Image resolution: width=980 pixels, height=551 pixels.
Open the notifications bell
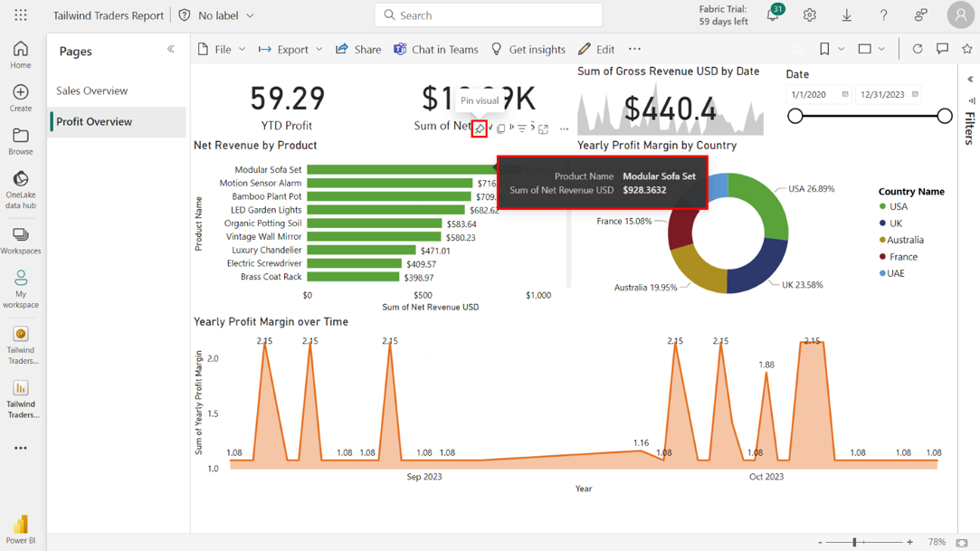pyautogui.click(x=773, y=15)
